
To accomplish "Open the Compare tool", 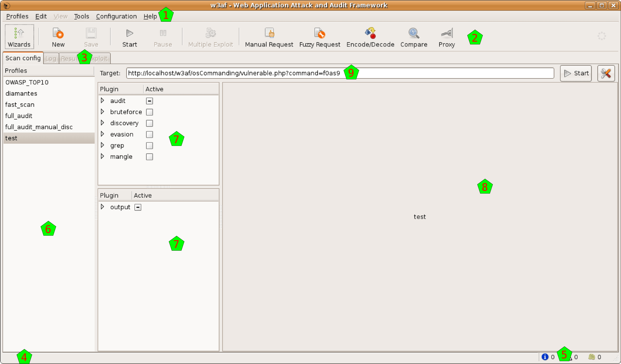I will tap(414, 37).
